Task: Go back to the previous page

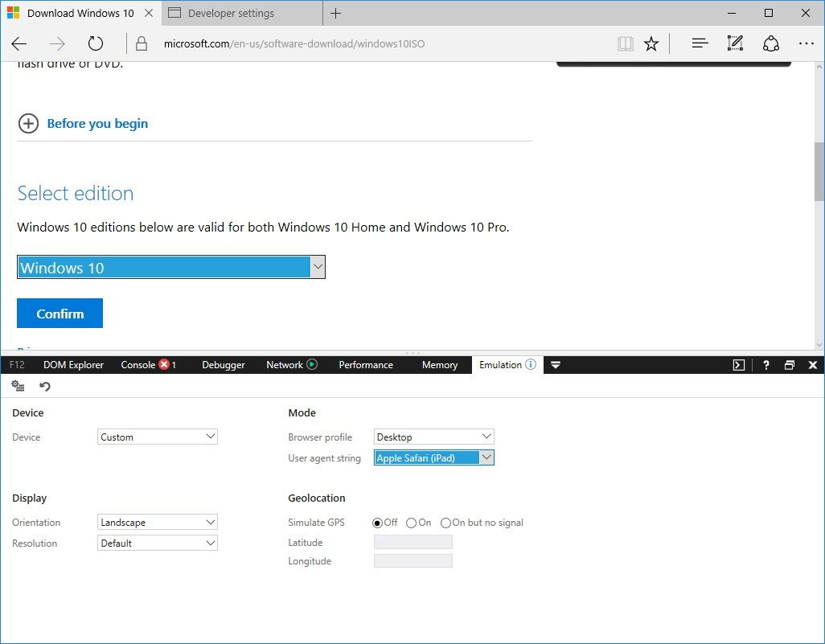Action: click(x=19, y=43)
